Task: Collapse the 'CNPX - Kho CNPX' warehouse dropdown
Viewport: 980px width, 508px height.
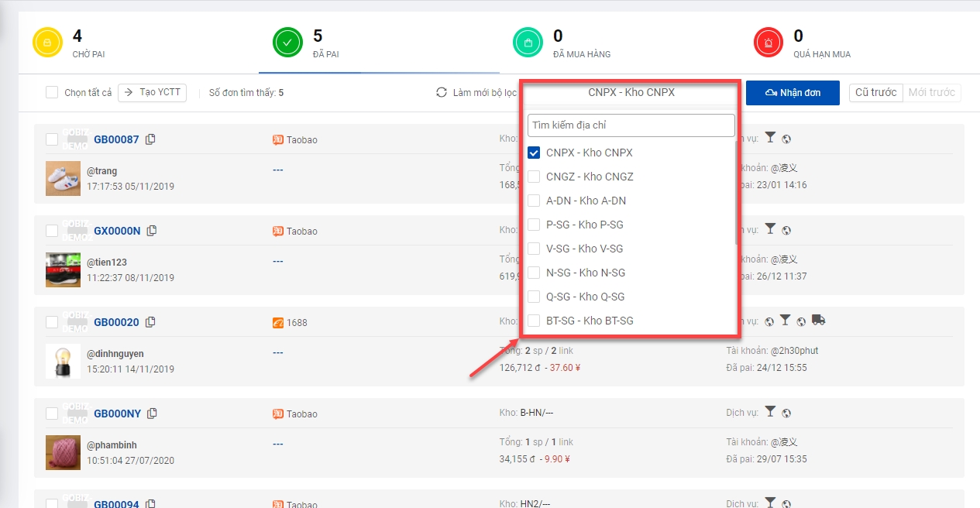Action: [x=631, y=93]
